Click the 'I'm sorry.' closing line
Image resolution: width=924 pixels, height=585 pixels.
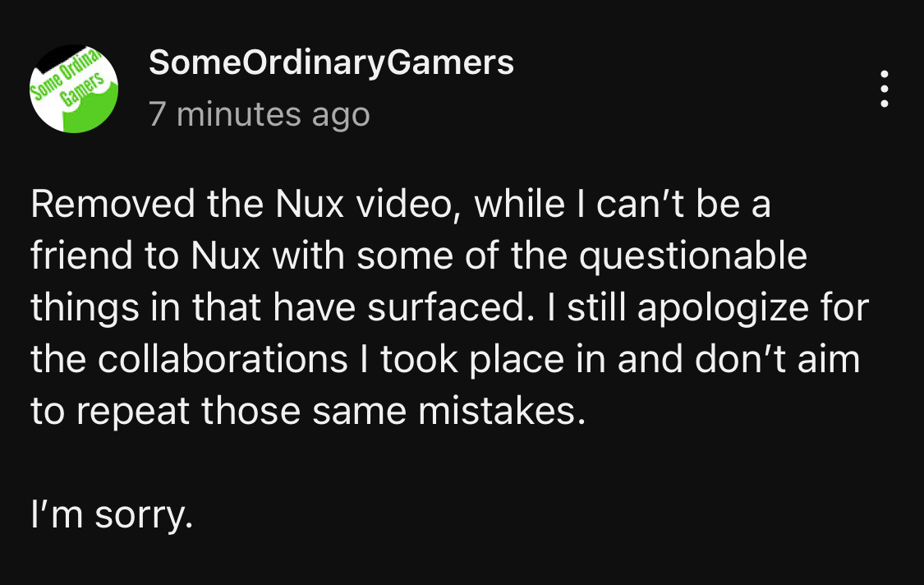(x=112, y=515)
